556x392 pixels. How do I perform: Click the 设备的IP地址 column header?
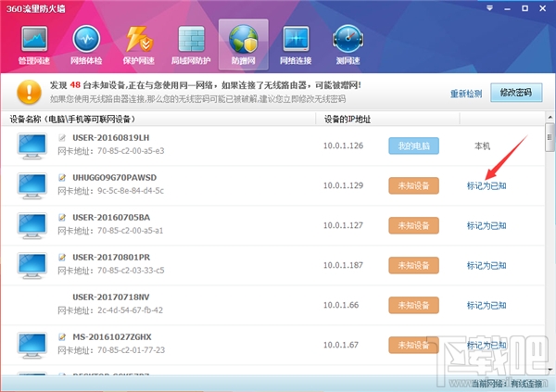click(x=387, y=120)
